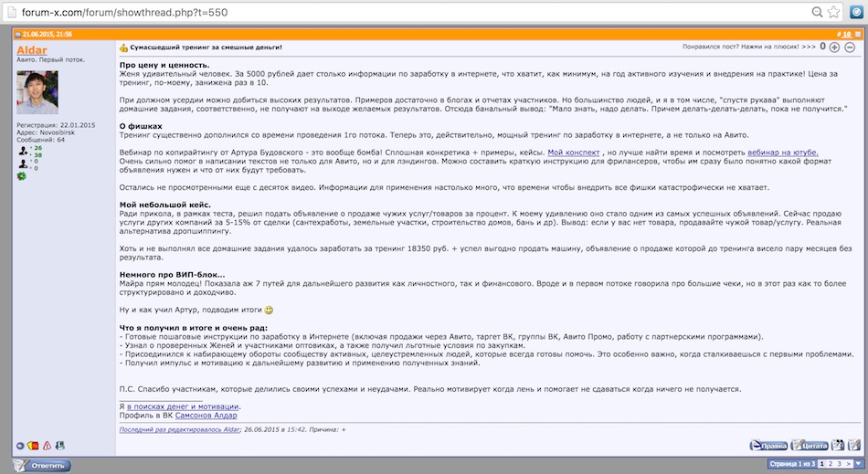
Task: Open the post permalink #10
Action: click(x=846, y=35)
